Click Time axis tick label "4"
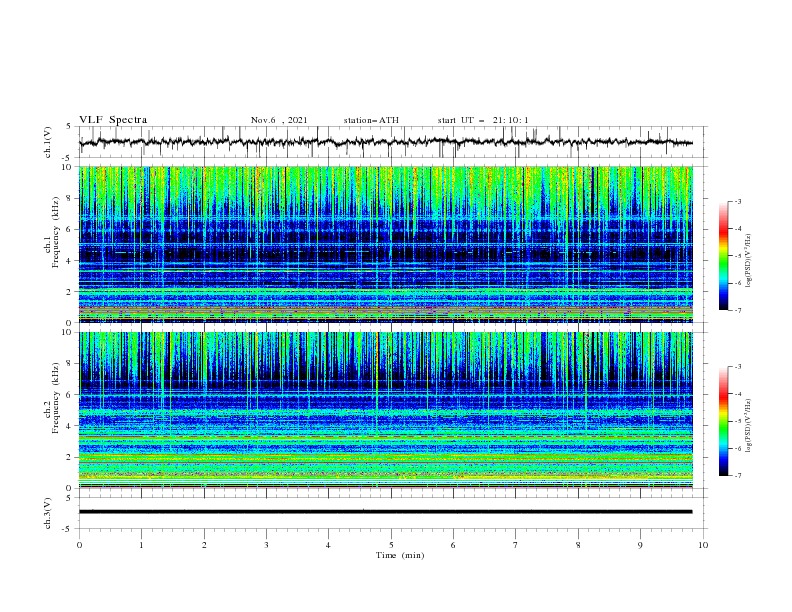Viewport: 792px width, 612px height. click(328, 545)
